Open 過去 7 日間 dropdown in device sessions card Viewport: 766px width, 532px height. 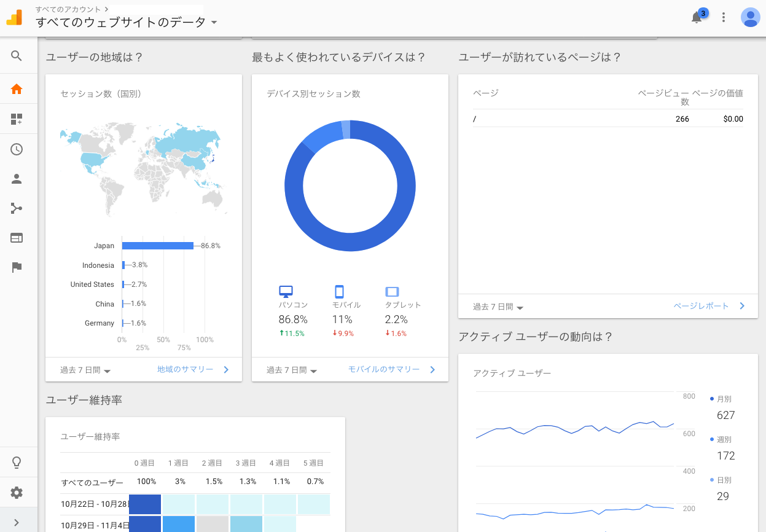[292, 370]
